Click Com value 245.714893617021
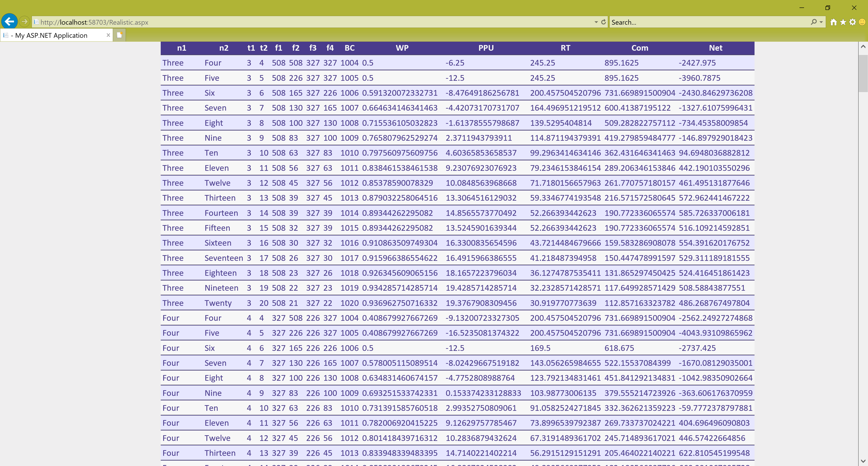Viewport: 868px width, 466px height. 639,438
